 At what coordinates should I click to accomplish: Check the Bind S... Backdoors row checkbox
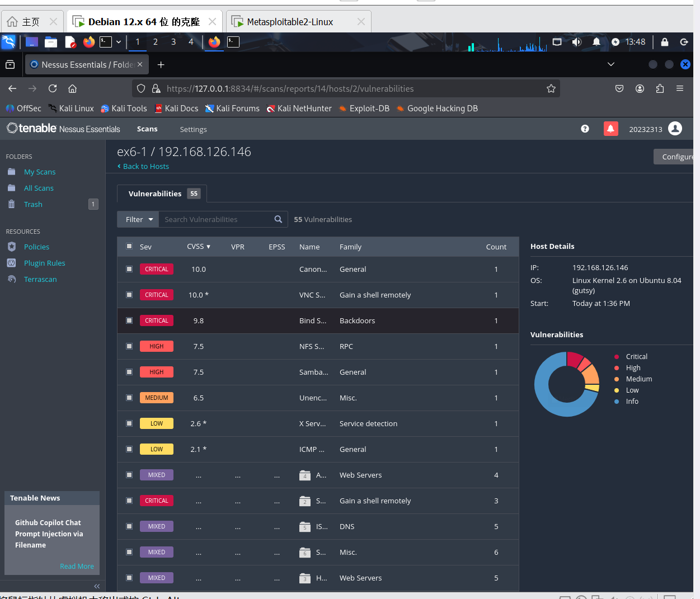click(129, 320)
